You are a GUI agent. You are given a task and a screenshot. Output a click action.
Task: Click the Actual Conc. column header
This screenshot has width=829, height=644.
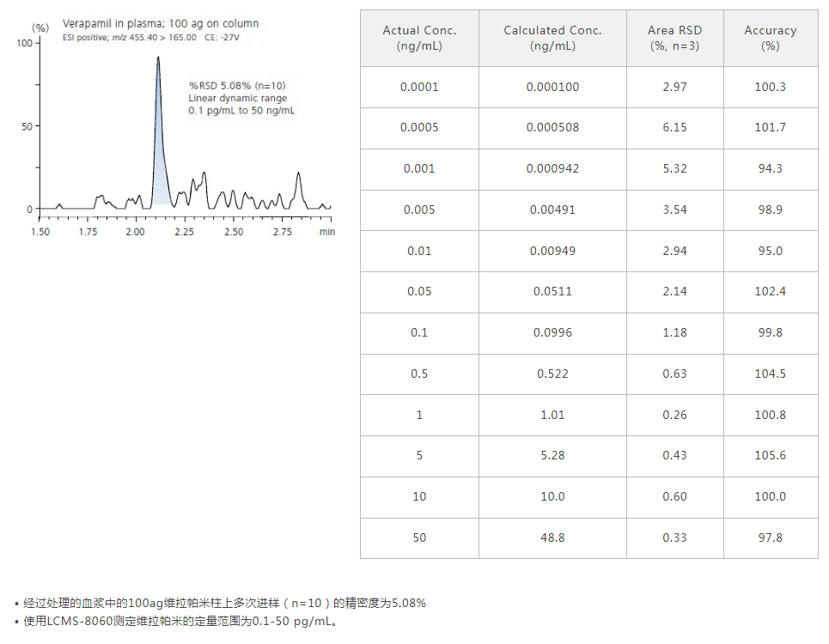point(419,38)
